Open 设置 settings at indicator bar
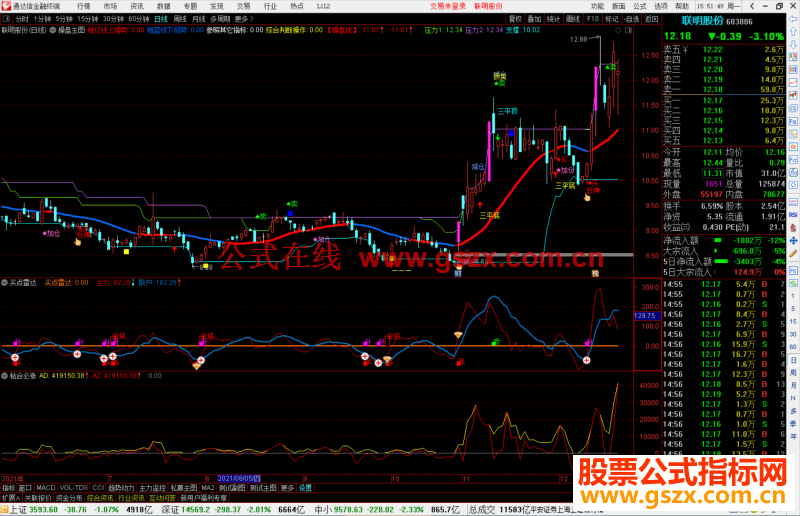The height and width of the screenshot is (516, 800). [x=305, y=488]
